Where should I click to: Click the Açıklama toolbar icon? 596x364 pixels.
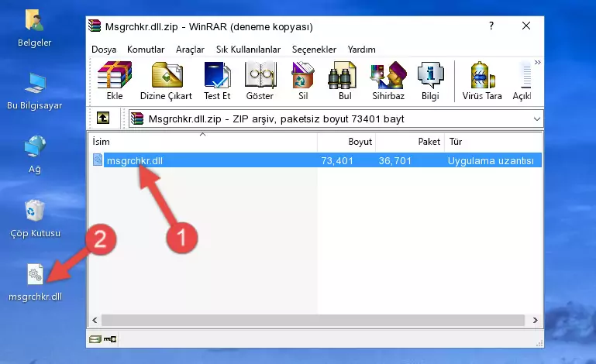[522, 81]
